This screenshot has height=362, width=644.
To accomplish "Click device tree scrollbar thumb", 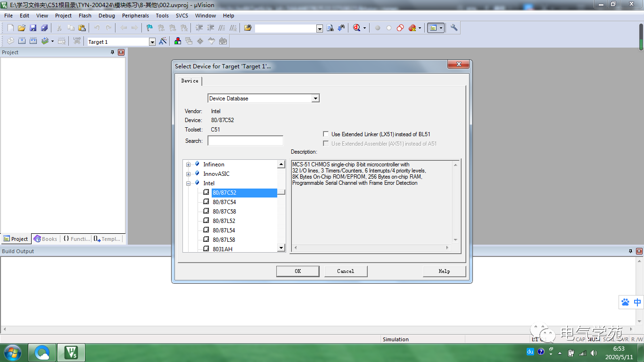I will pyautogui.click(x=281, y=192).
